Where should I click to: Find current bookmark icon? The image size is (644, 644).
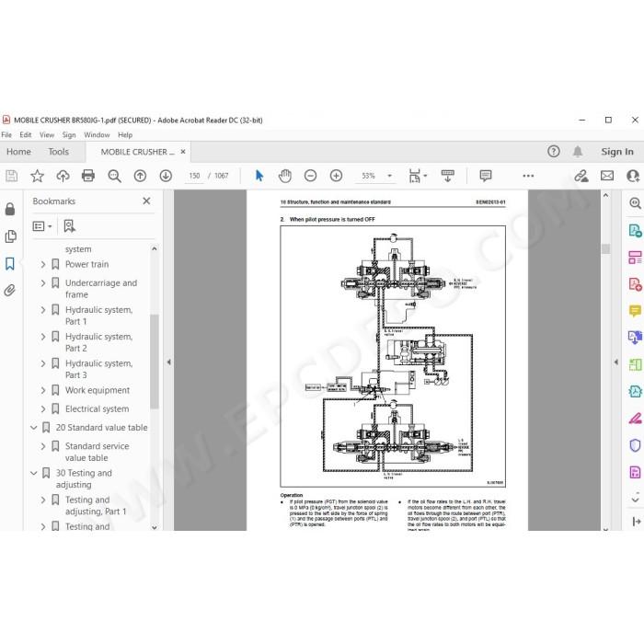(69, 226)
